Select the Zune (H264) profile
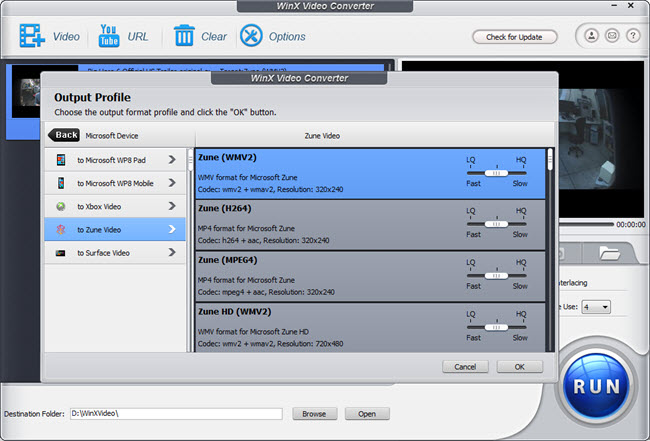The height and width of the screenshot is (441, 650). coord(371,225)
